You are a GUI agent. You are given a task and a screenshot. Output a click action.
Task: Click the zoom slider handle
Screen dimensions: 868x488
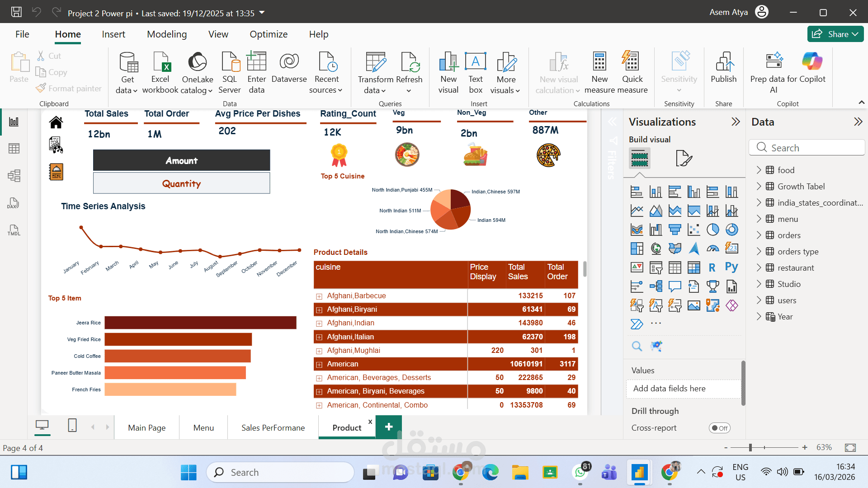[750, 447]
